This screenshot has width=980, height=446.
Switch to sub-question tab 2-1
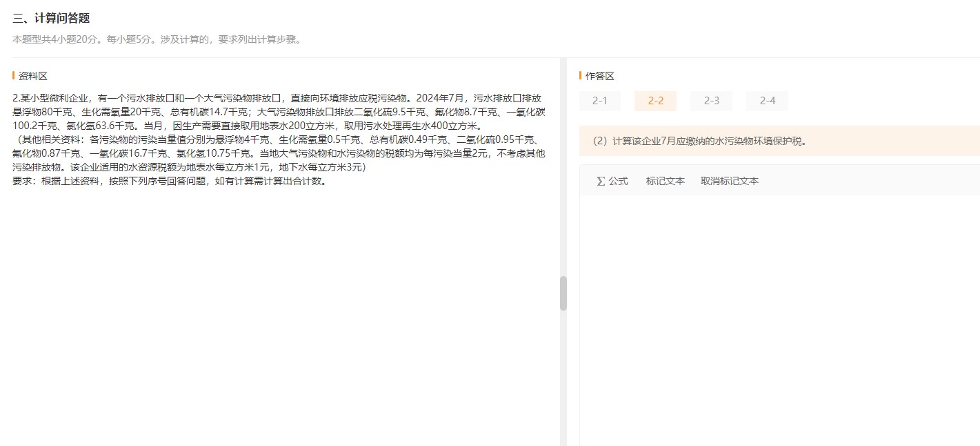click(599, 101)
